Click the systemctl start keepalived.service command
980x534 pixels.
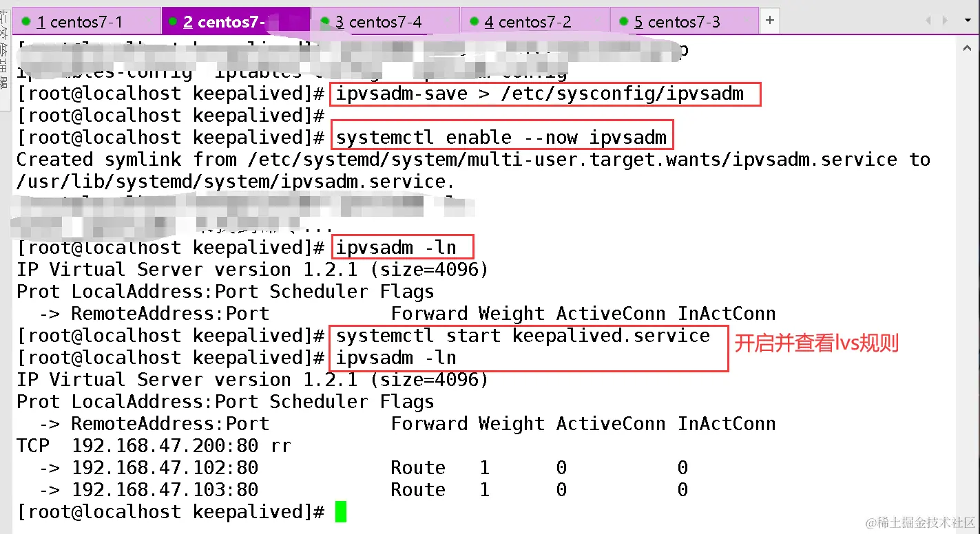(523, 336)
